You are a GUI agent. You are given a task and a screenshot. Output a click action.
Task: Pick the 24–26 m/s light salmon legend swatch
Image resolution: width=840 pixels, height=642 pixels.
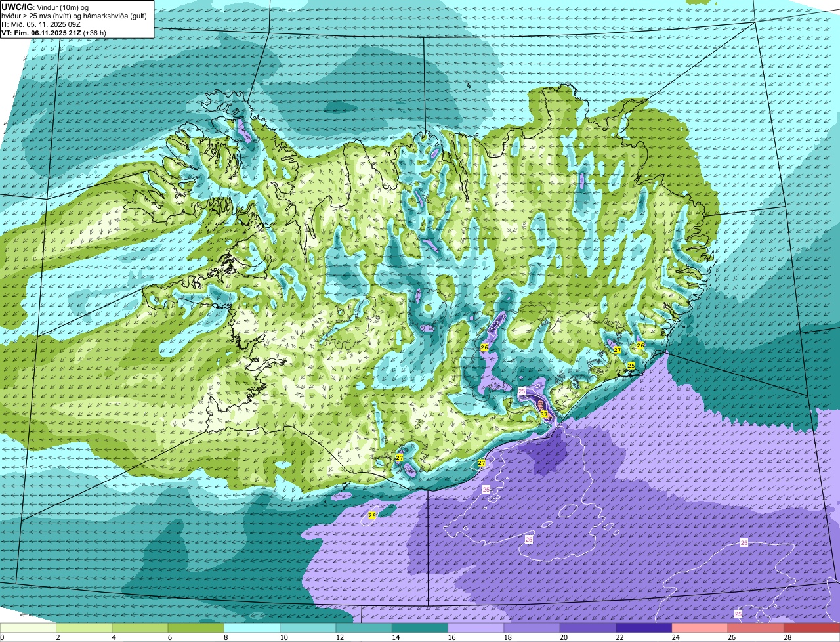(x=700, y=628)
